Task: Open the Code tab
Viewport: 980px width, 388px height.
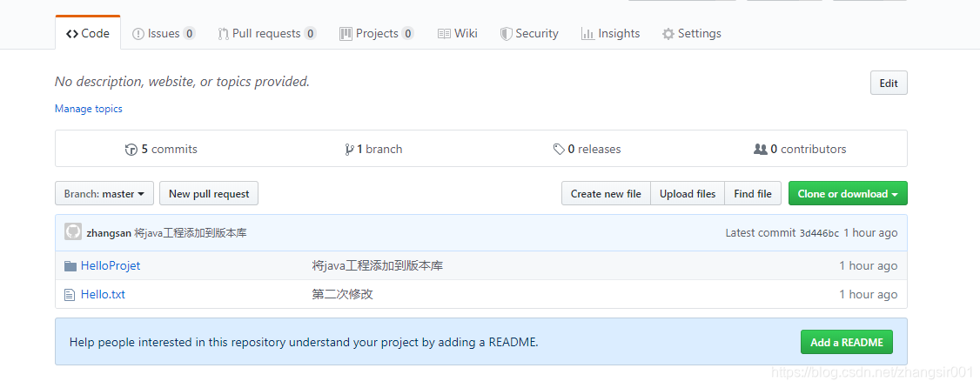Action: [x=88, y=33]
